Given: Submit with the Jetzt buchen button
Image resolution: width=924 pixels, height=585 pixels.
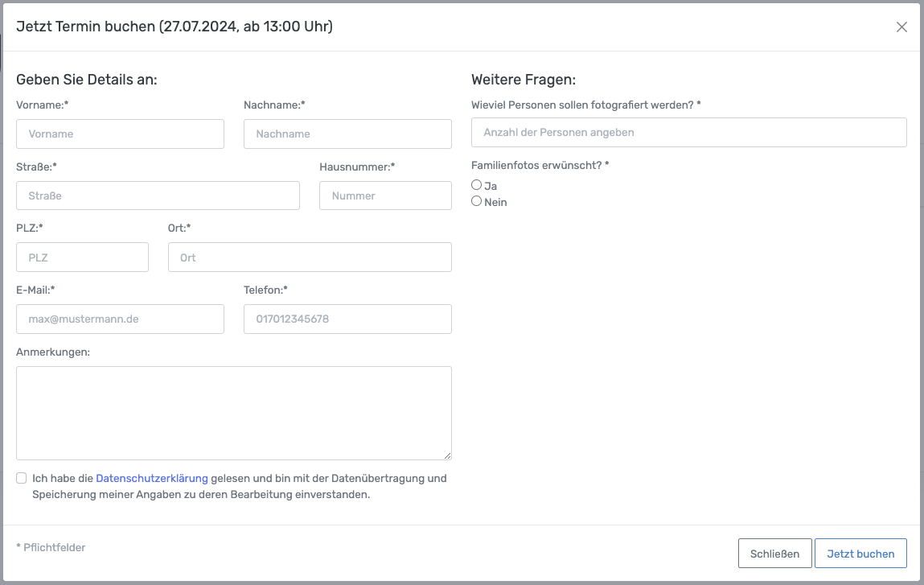Looking at the screenshot, I should point(860,554).
